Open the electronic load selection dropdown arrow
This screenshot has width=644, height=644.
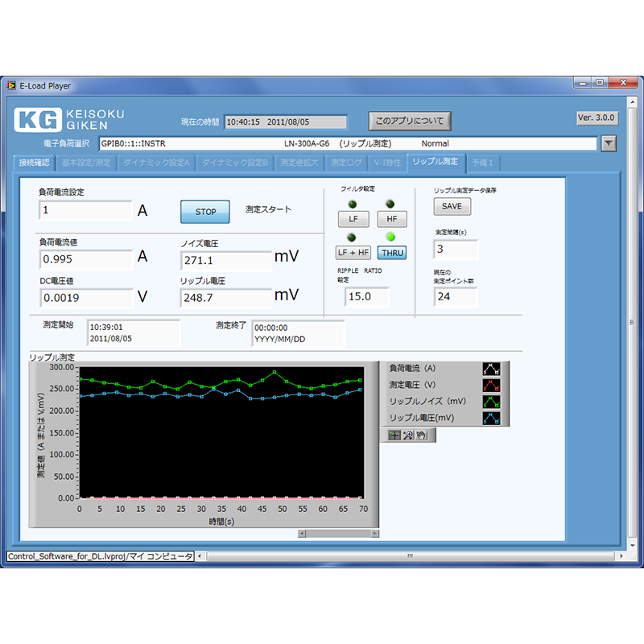(x=609, y=143)
